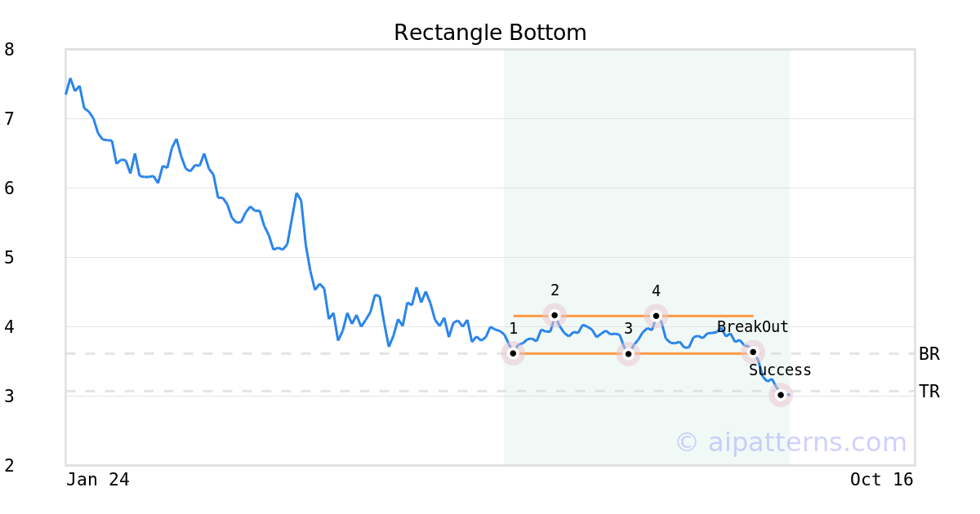Click the price peak near 6 spike
Viewport: 980px width, 514px height.
pos(297,194)
